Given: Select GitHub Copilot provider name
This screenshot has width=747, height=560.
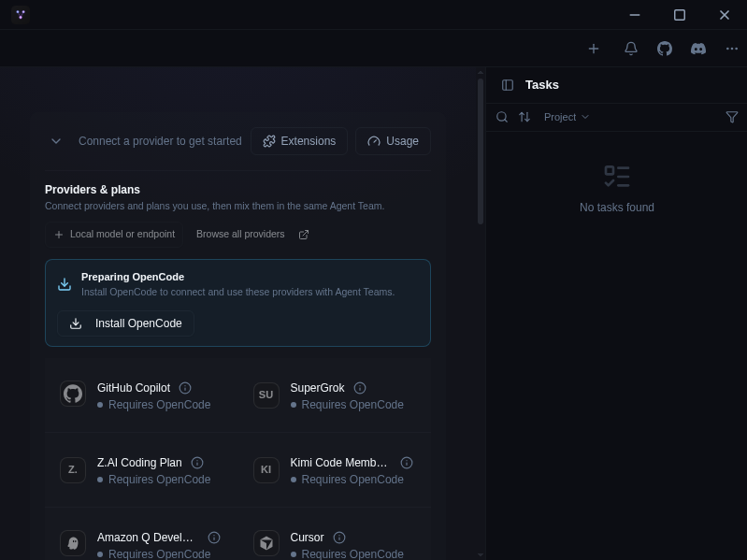Looking at the screenshot, I should [x=134, y=388].
